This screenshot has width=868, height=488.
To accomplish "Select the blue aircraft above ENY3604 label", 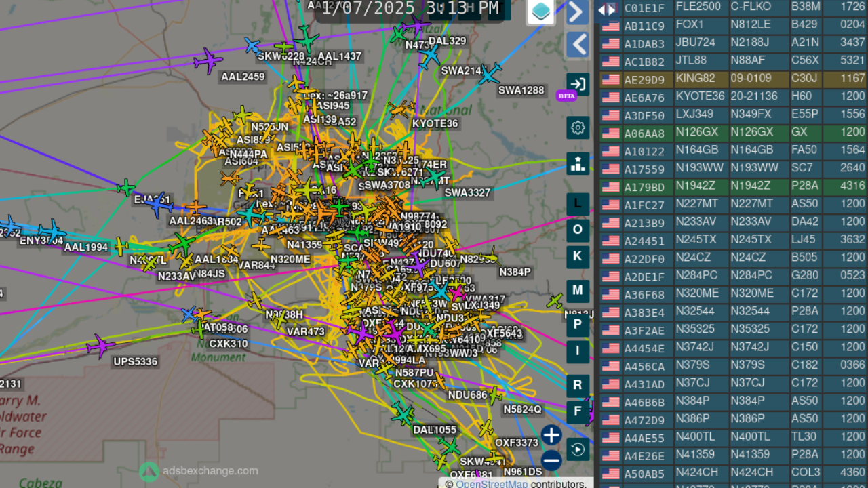I will click(x=51, y=230).
